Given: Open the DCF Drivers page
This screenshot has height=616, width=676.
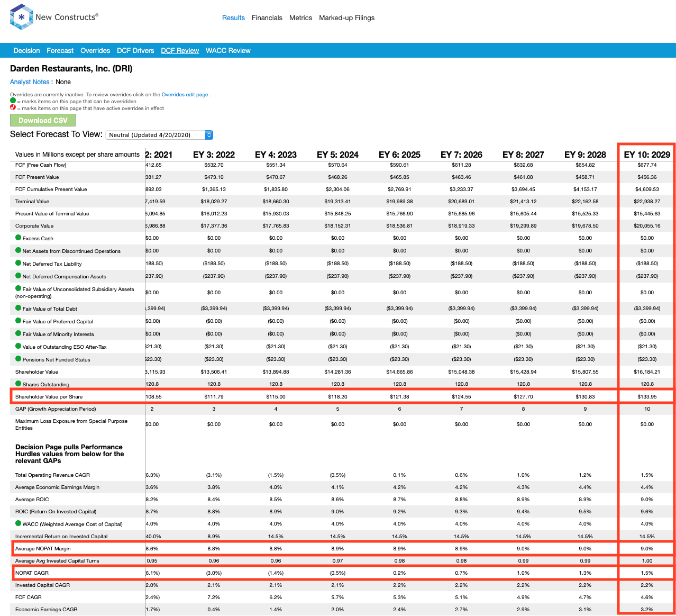Looking at the screenshot, I should pyautogui.click(x=135, y=50).
